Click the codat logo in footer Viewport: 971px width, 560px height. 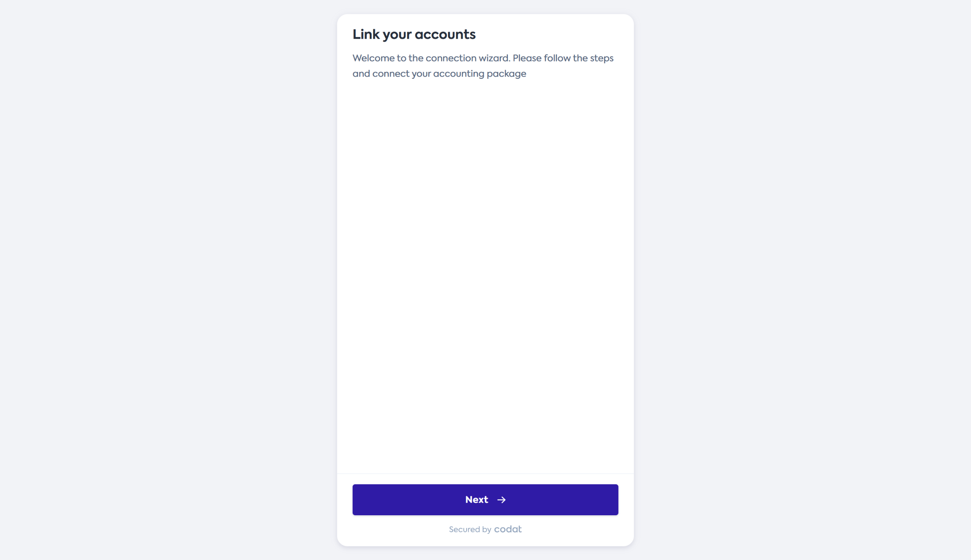point(508,529)
